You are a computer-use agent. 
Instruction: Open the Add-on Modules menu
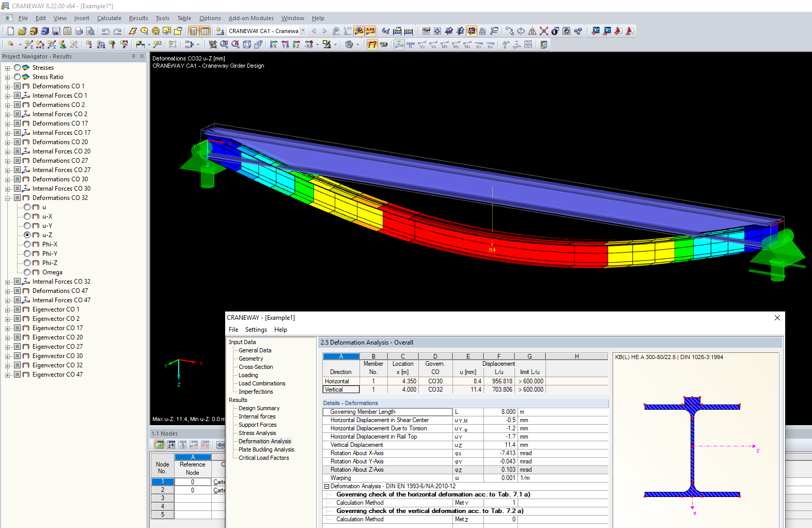click(251, 18)
